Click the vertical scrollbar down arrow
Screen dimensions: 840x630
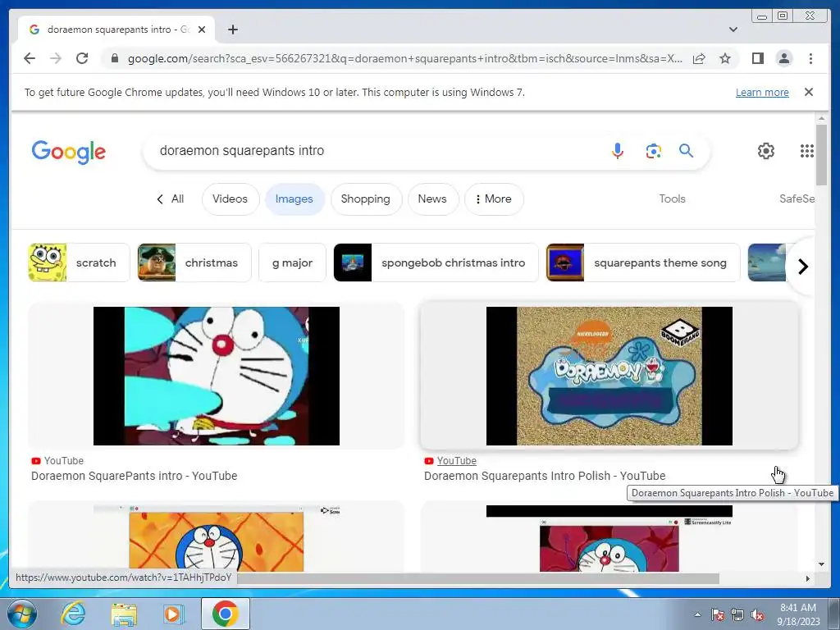[821, 564]
